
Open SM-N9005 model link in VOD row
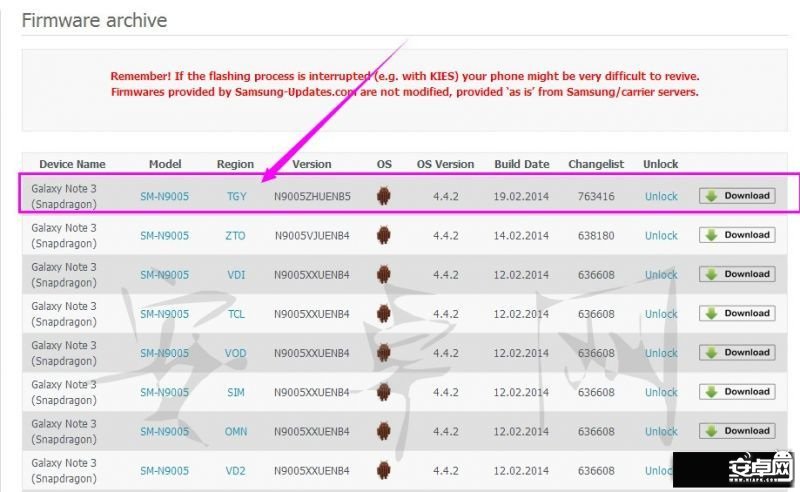pyautogui.click(x=164, y=353)
